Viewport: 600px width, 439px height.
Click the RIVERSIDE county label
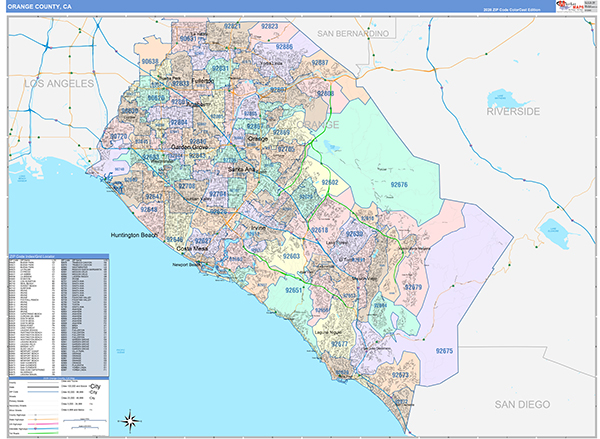point(513,111)
